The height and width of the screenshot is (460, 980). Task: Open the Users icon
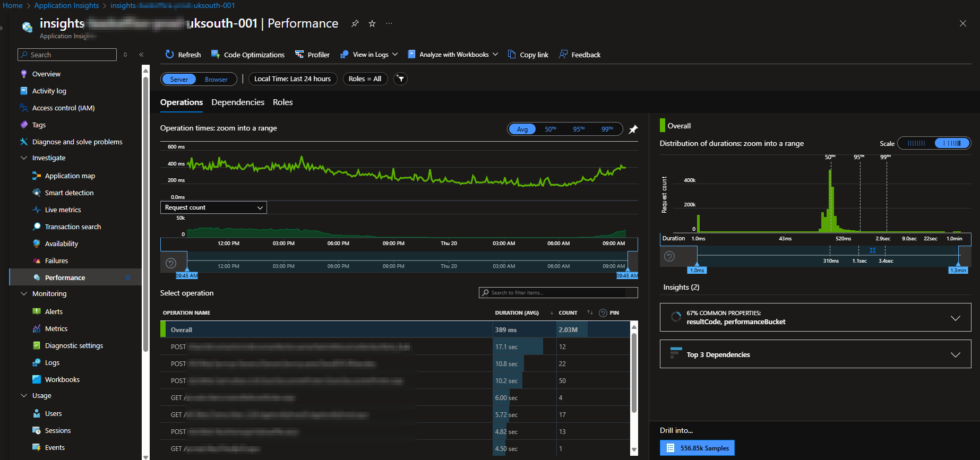coord(36,413)
